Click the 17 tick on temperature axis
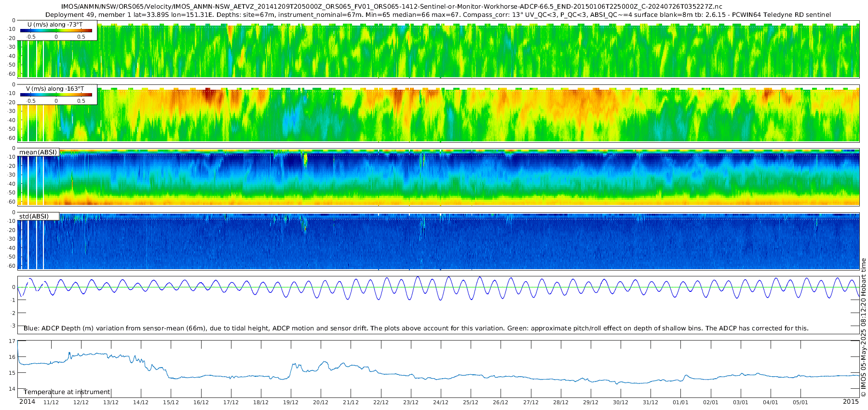The width and height of the screenshot is (868, 410). coord(12,341)
